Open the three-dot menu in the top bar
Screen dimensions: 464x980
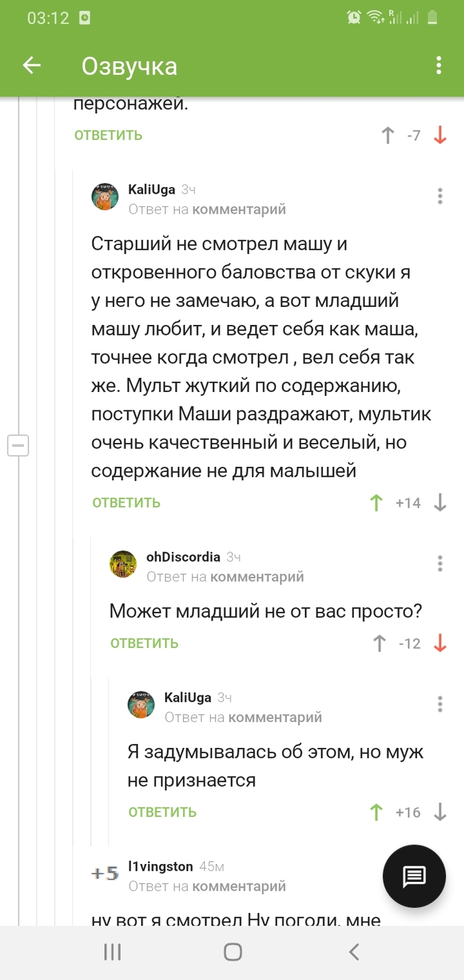point(437,66)
